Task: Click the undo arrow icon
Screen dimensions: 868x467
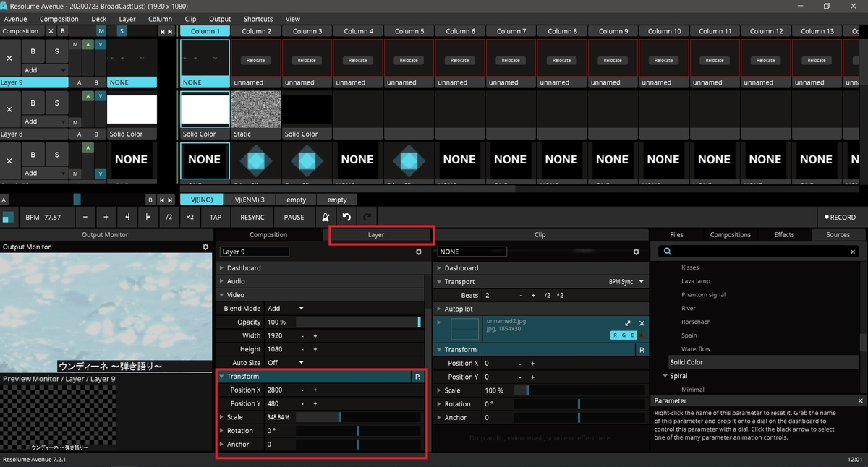Action: (x=346, y=217)
